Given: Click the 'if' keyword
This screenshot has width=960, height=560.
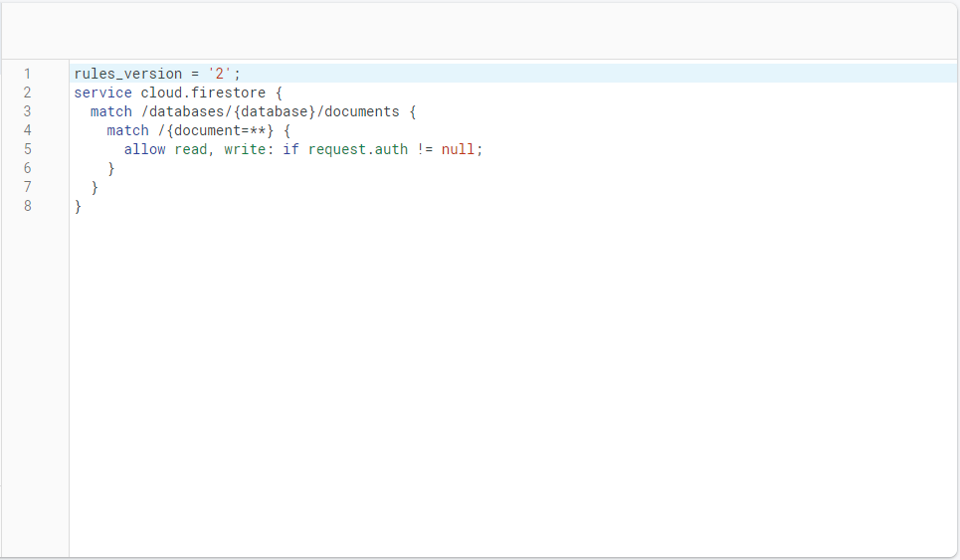Looking at the screenshot, I should click(290, 150).
